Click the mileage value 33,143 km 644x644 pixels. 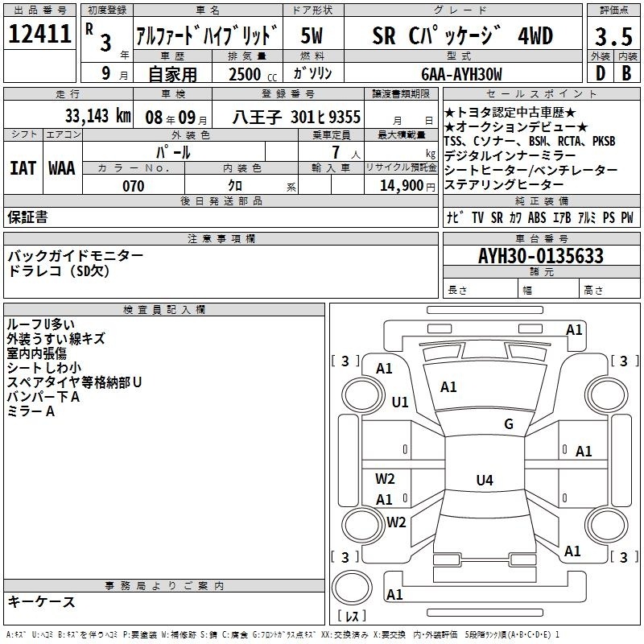[97, 116]
